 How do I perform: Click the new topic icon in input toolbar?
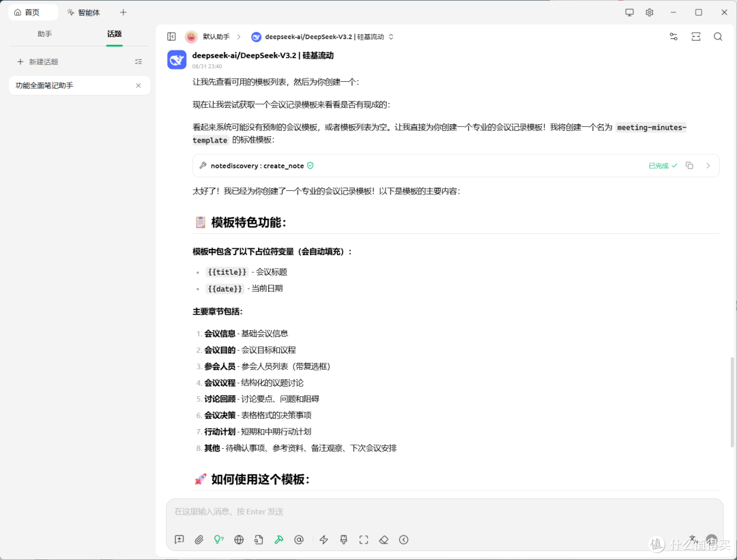pos(179,540)
